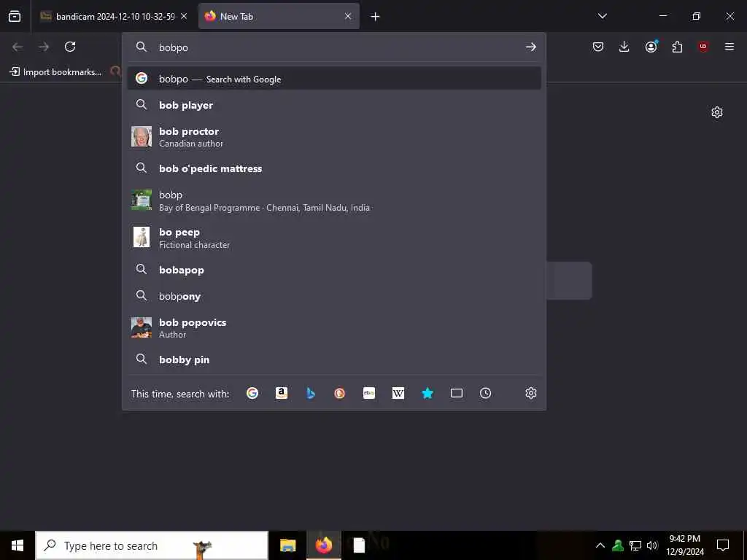The height and width of the screenshot is (560, 747).
Task: Click Import bookmarks in bookmarks toolbar
Action: pos(55,72)
